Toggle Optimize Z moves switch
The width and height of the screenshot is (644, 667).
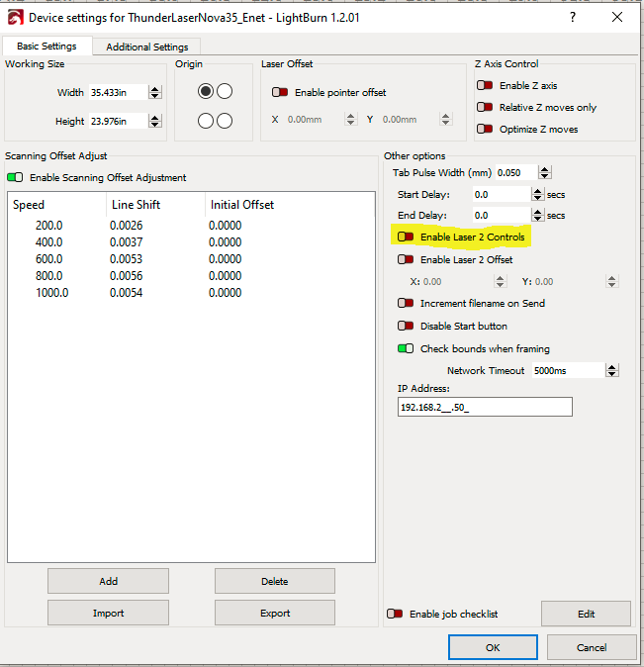click(x=485, y=129)
